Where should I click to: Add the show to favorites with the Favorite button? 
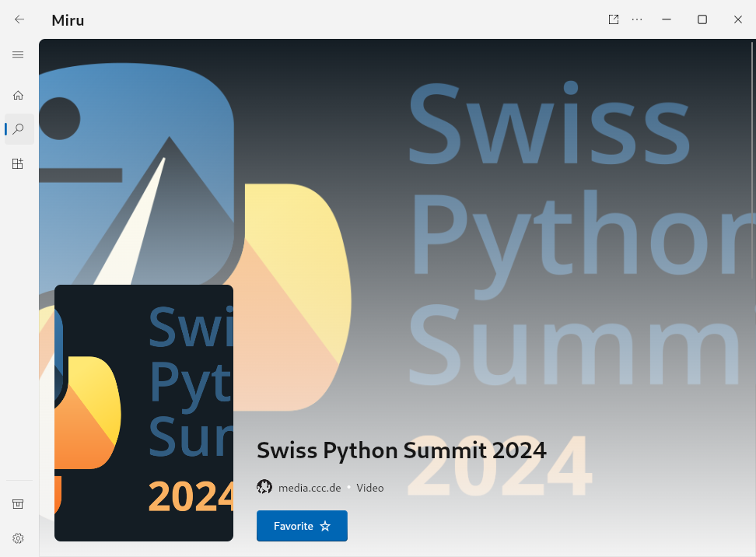point(302,526)
